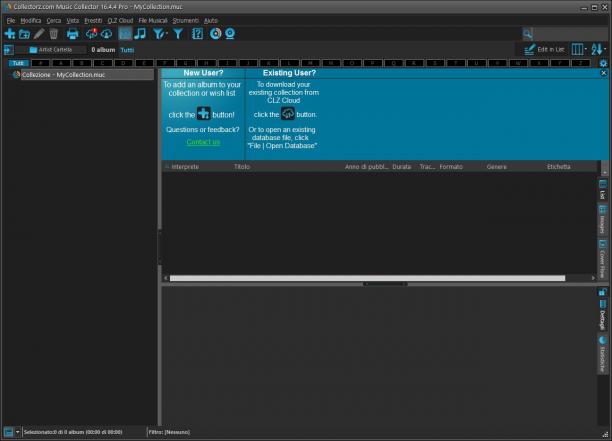Click the gear settings icon beside alphabet bar
The height and width of the screenshot is (441, 612).
(603, 63)
